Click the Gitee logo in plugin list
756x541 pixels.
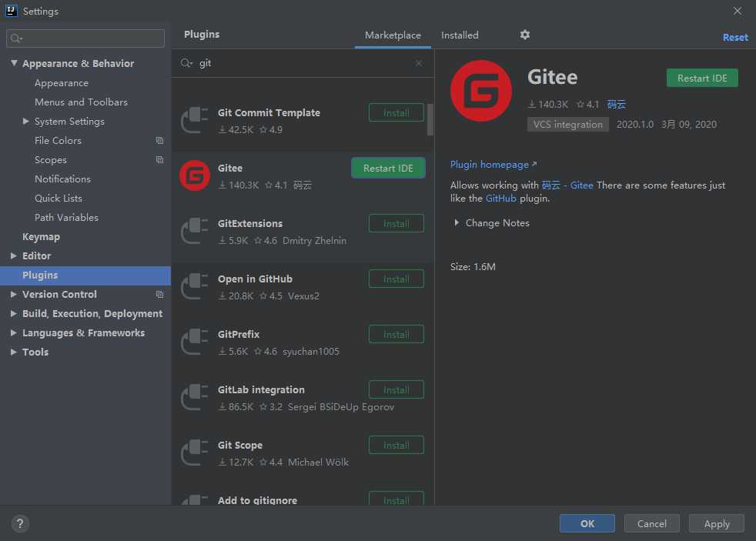coord(195,175)
